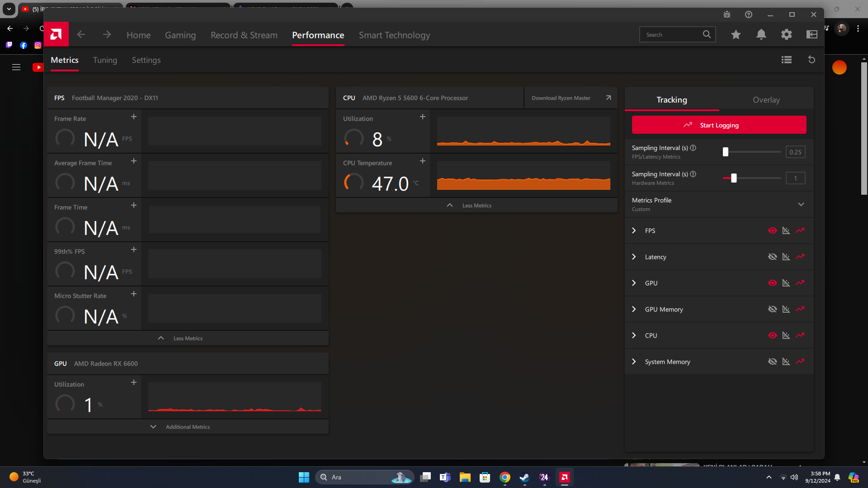Toggle GPU Memory logging trend icon
Image resolution: width=868 pixels, height=488 pixels.
pos(800,309)
